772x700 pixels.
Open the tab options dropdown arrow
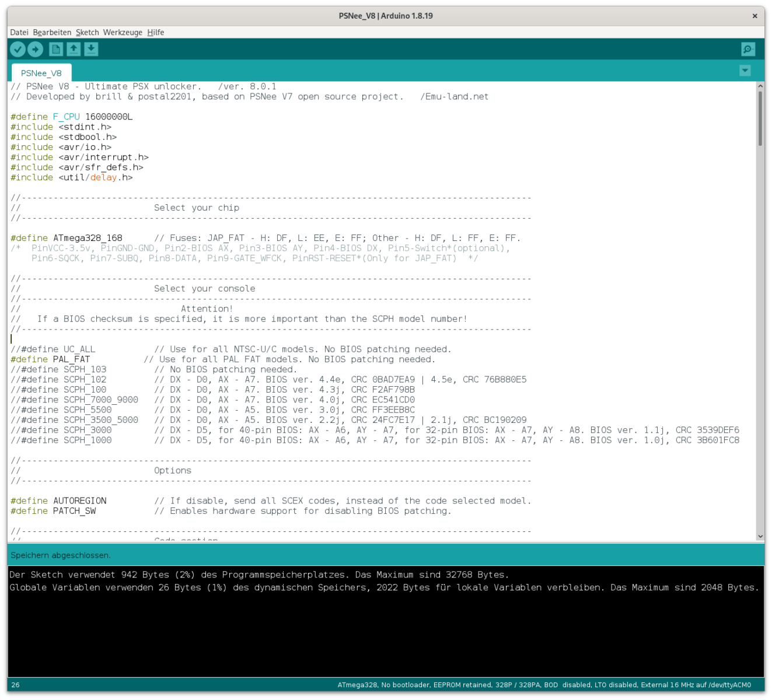tap(745, 71)
